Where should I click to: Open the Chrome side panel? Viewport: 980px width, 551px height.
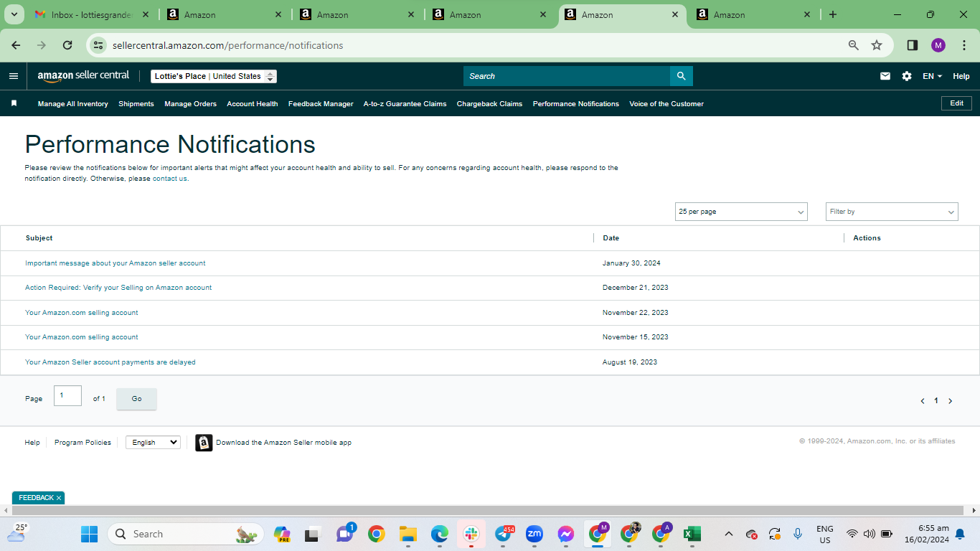pyautogui.click(x=913, y=45)
